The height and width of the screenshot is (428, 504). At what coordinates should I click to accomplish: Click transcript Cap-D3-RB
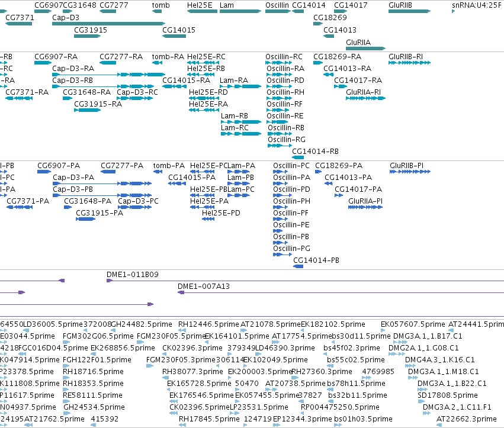click(x=103, y=86)
